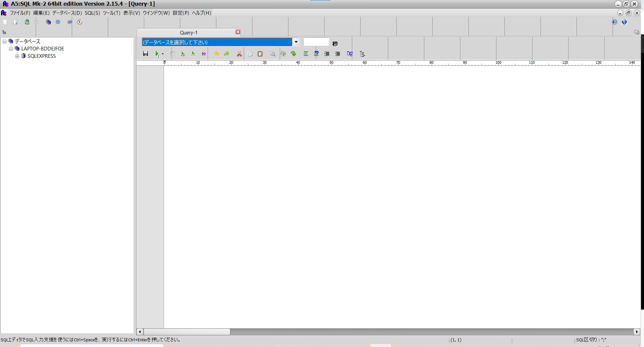Screen dimensions: 644x347
Task: Open the help question mark icon
Action: (x=615, y=22)
